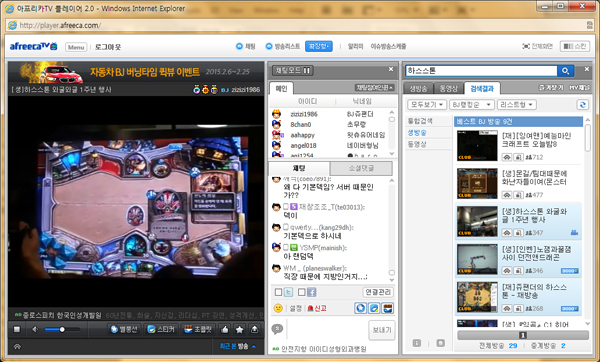Tick the checkbox beside YSMP(mainish) message

point(286,248)
